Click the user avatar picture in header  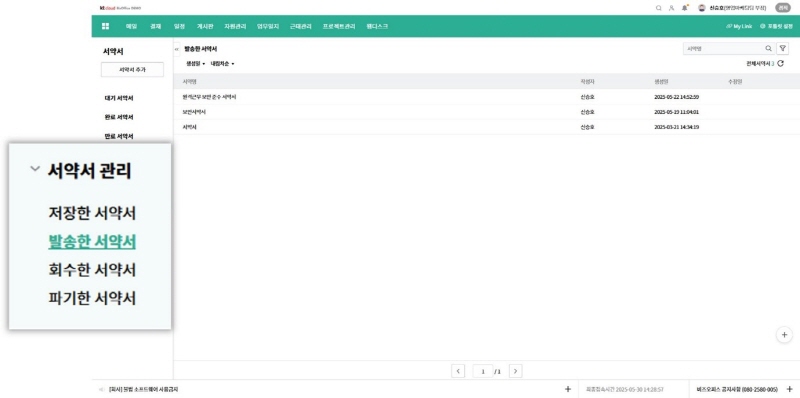coord(702,8)
